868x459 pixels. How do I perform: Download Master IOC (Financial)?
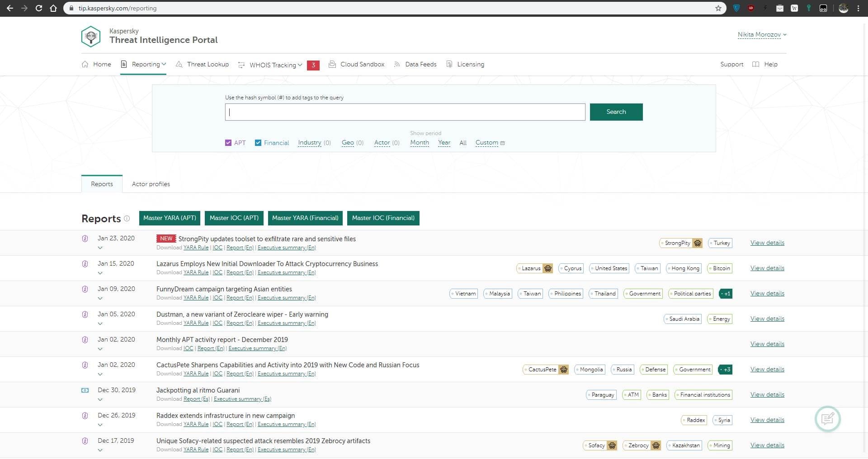[383, 218]
